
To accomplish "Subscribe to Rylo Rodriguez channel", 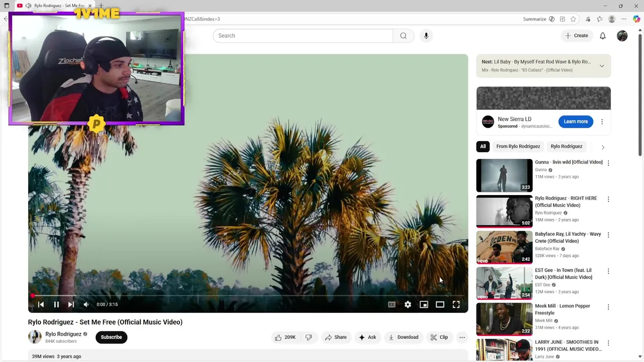I will click(111, 337).
